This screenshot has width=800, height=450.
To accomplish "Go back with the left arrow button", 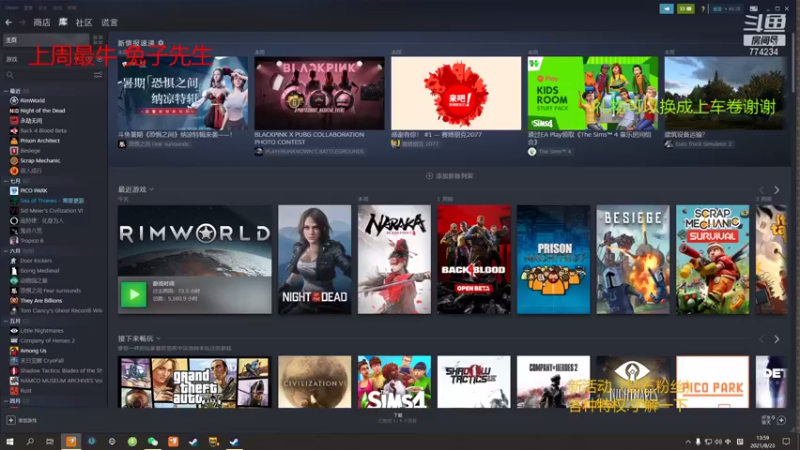I will pyautogui.click(x=9, y=22).
